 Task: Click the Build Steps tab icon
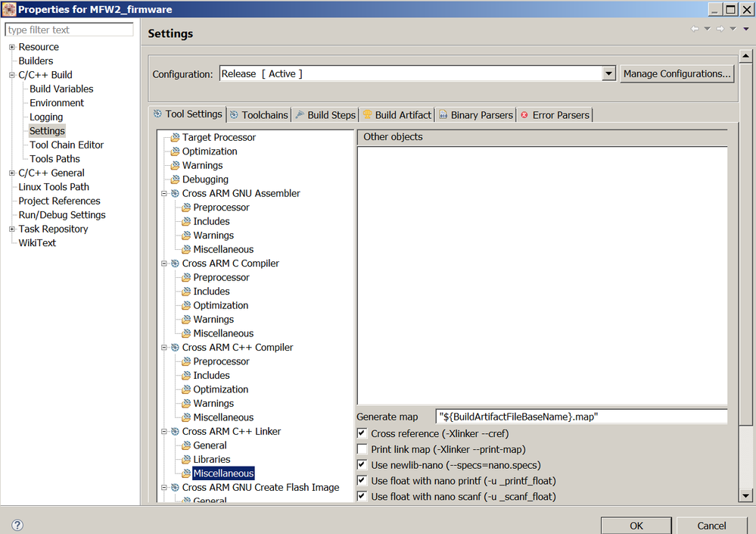[x=300, y=115]
